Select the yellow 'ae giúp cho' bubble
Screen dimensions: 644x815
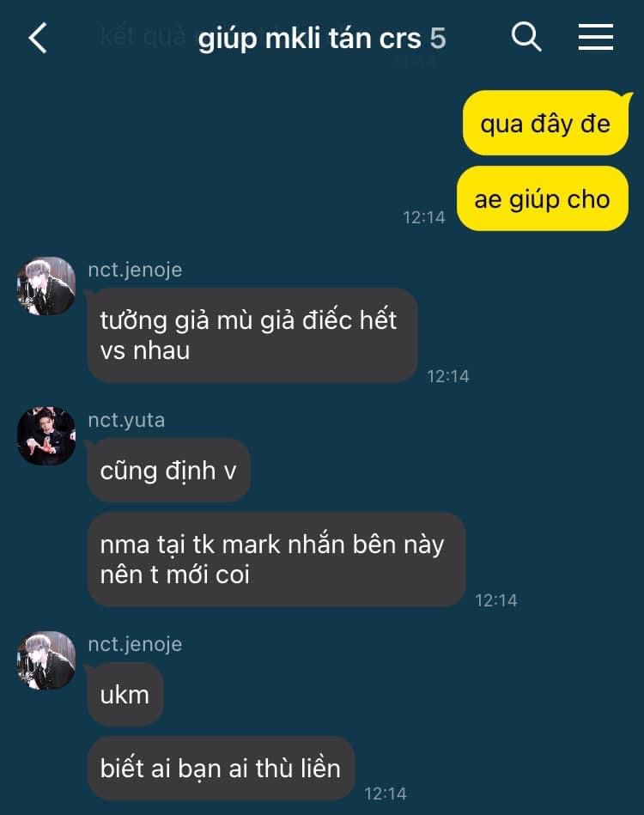(543, 198)
